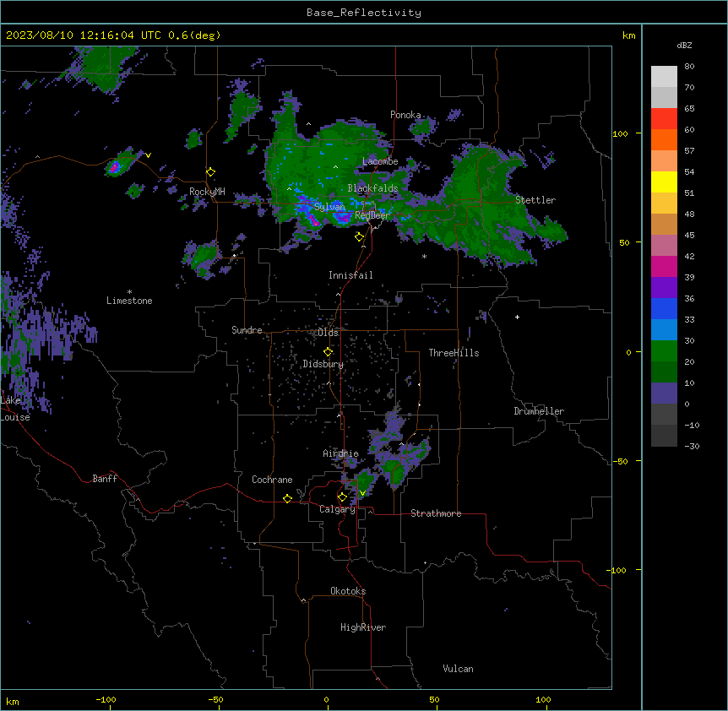Click the Blackfalds city label
Viewport: 728px width, 711px height.
tap(372, 188)
